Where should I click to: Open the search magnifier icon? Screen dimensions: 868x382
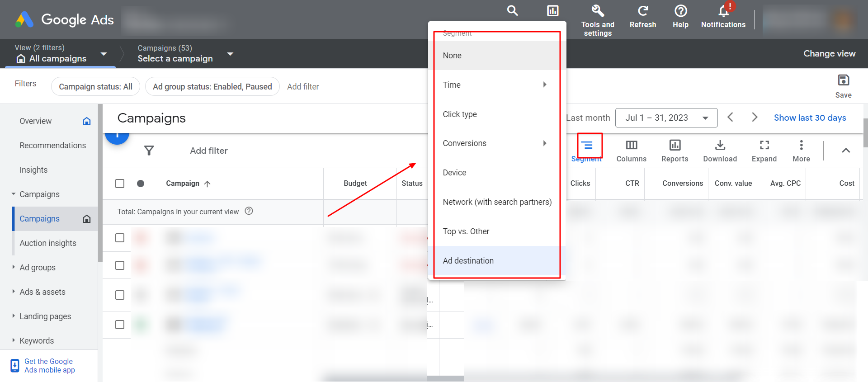pyautogui.click(x=512, y=10)
